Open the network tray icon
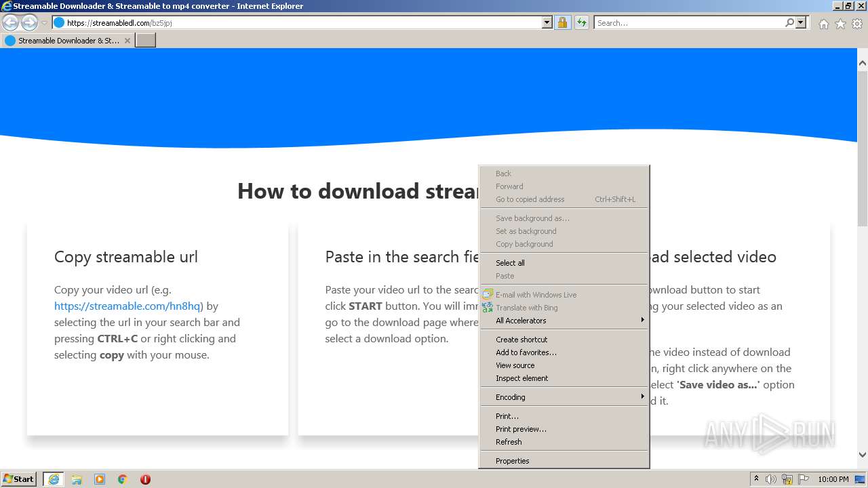This screenshot has width=868, height=488. 787,479
